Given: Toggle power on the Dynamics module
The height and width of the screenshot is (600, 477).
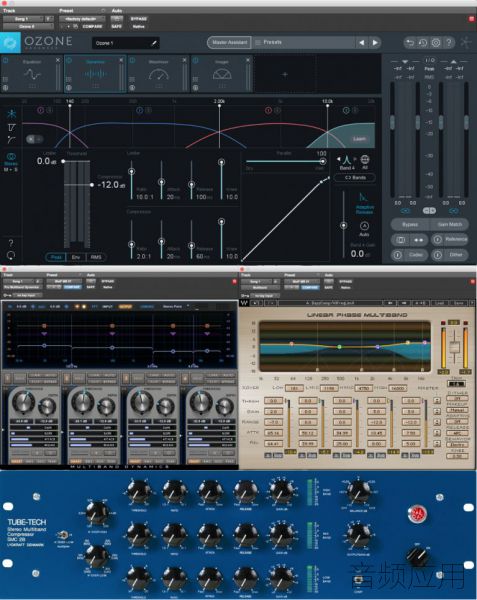Looking at the screenshot, I should point(69,60).
